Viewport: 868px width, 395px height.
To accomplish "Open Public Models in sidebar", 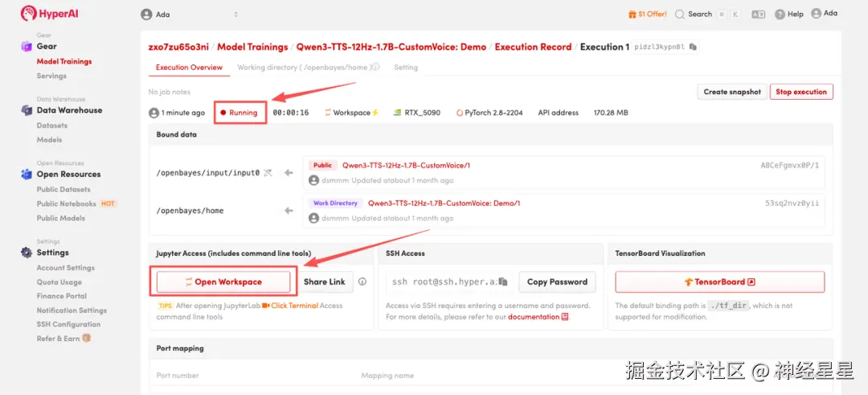I will 61,218.
